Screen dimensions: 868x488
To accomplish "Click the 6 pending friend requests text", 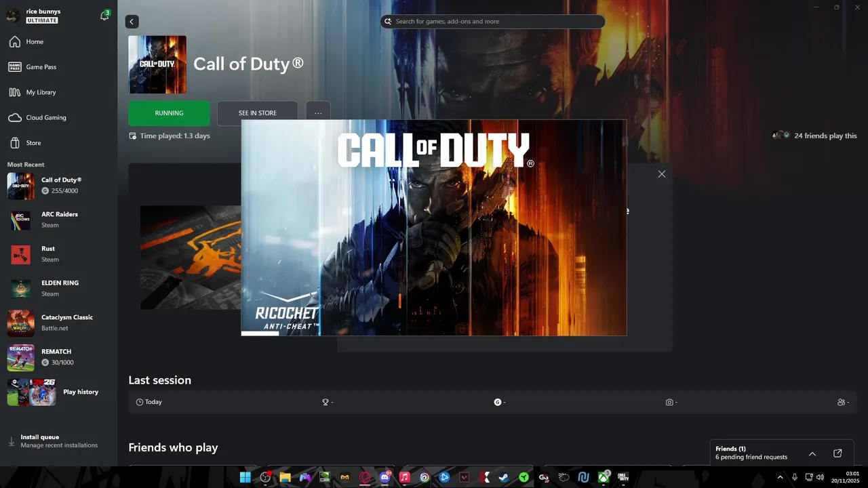I will (751, 457).
